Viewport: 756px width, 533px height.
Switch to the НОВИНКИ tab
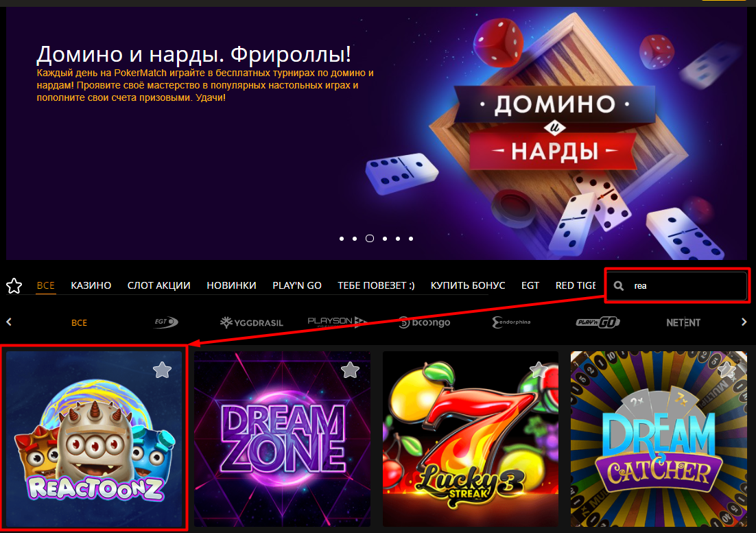(231, 285)
